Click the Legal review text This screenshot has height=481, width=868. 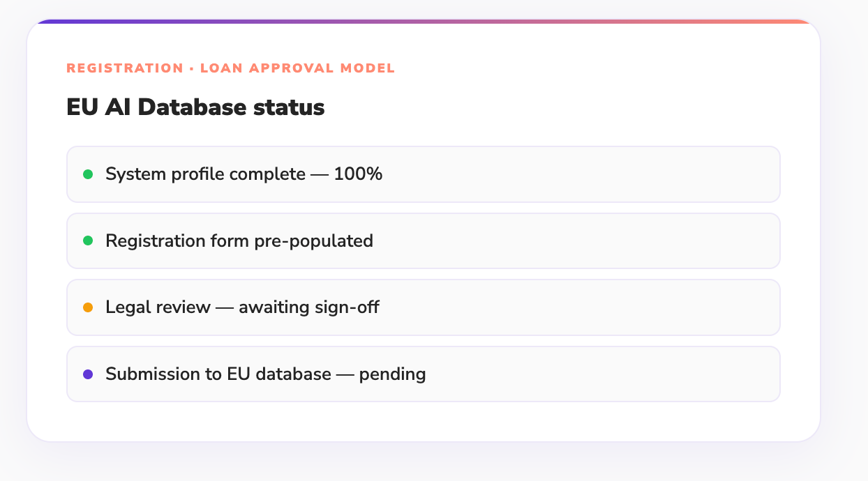pyautogui.click(x=158, y=307)
